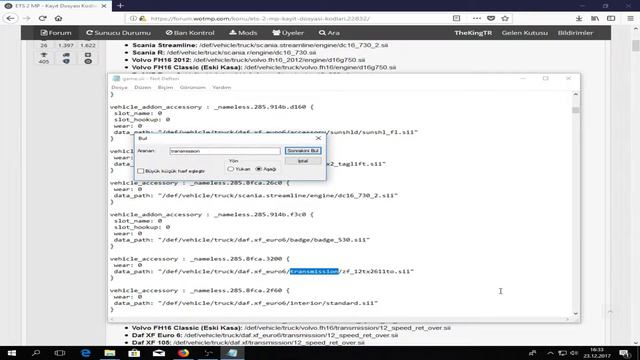Open Task View on taskbar
Screen dimensions: 640x360
[x=60, y=353]
